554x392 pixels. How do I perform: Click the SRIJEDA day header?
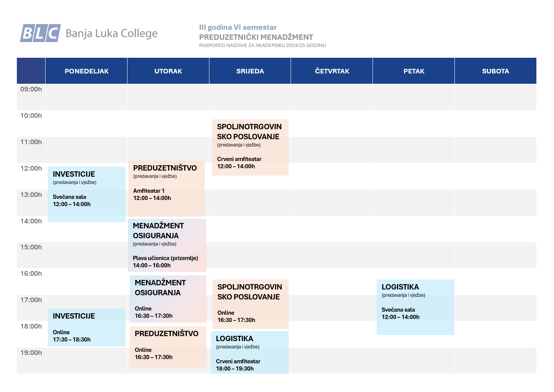click(250, 71)
